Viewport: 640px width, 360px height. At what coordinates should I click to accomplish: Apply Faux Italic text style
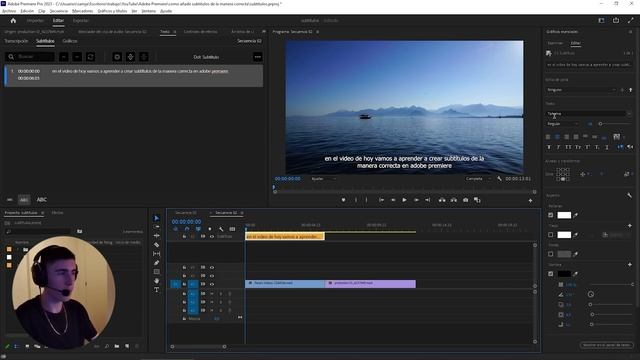(558, 147)
